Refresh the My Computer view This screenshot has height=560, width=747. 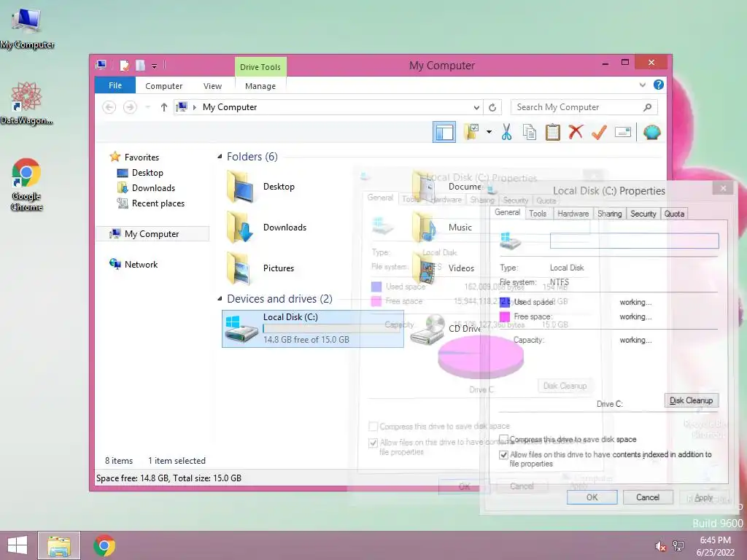[x=492, y=108]
